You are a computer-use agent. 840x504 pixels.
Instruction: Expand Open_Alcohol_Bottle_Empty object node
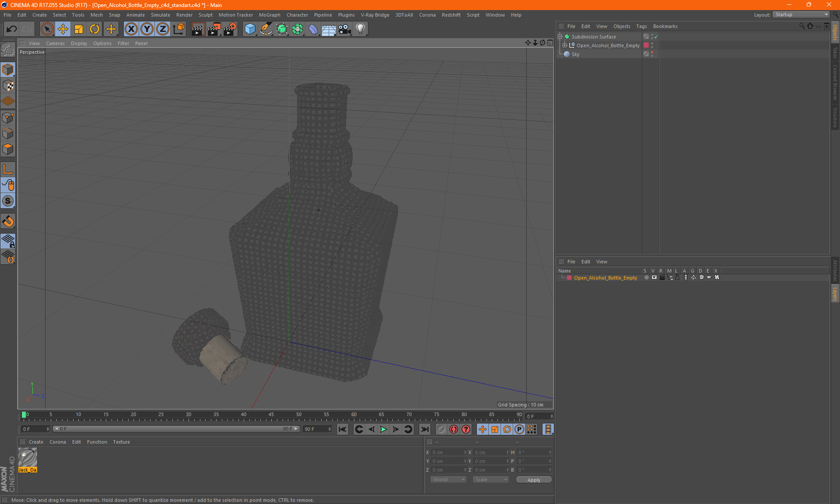[565, 45]
